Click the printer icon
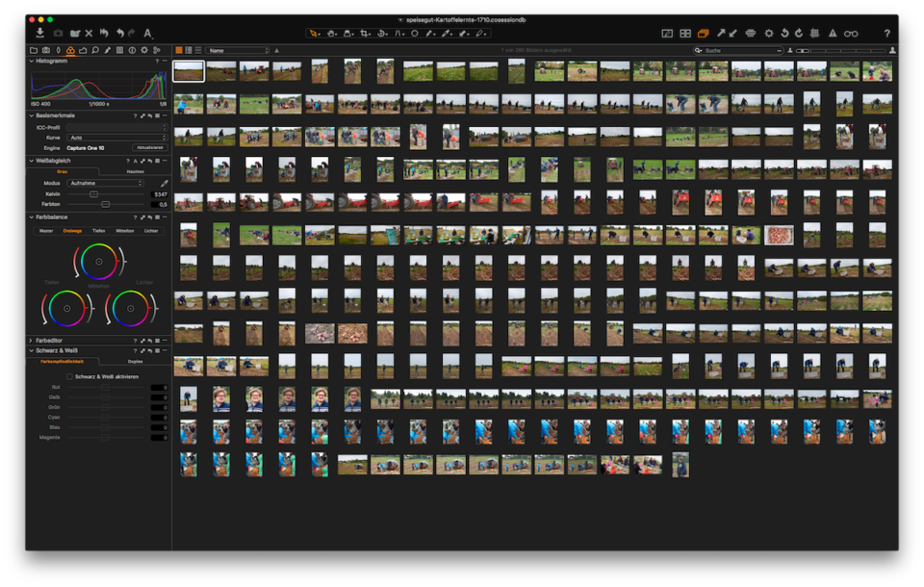 (750, 34)
